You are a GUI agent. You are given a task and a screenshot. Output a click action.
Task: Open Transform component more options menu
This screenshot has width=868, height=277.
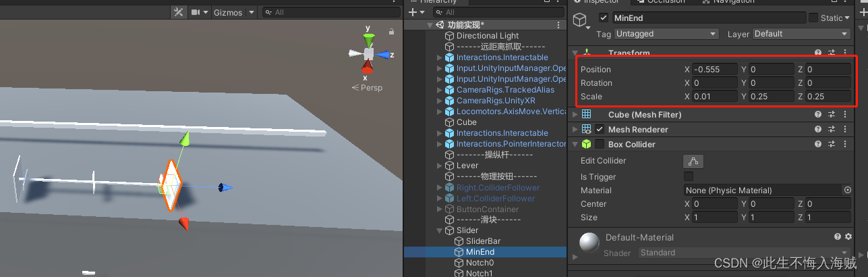pyautogui.click(x=844, y=53)
